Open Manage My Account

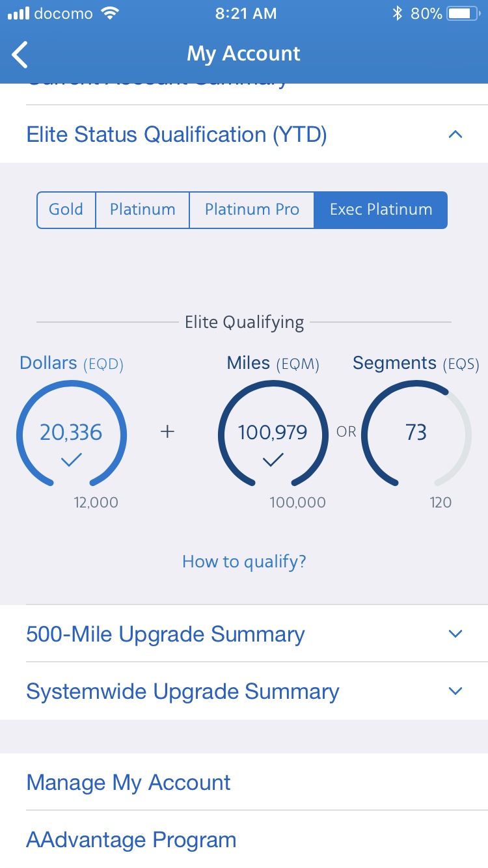pyautogui.click(x=128, y=782)
